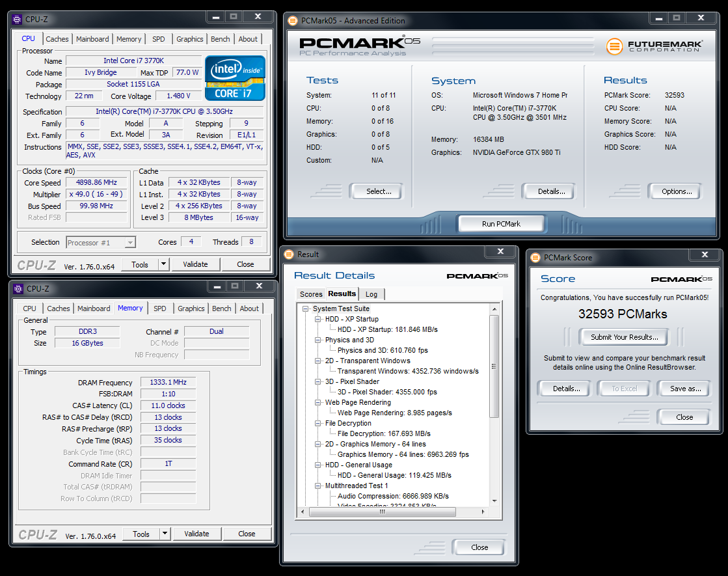Click the Core Speed 4898.86 MHz field
The width and height of the screenshot is (728, 576).
96,182
